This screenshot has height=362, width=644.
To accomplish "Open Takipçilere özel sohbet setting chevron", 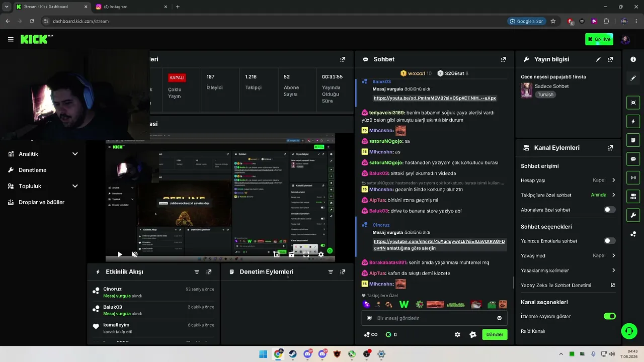I will pyautogui.click(x=613, y=195).
